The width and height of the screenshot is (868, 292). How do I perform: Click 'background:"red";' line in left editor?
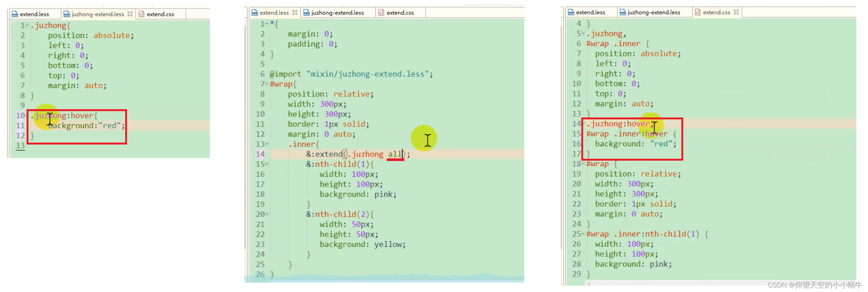pyautogui.click(x=86, y=125)
